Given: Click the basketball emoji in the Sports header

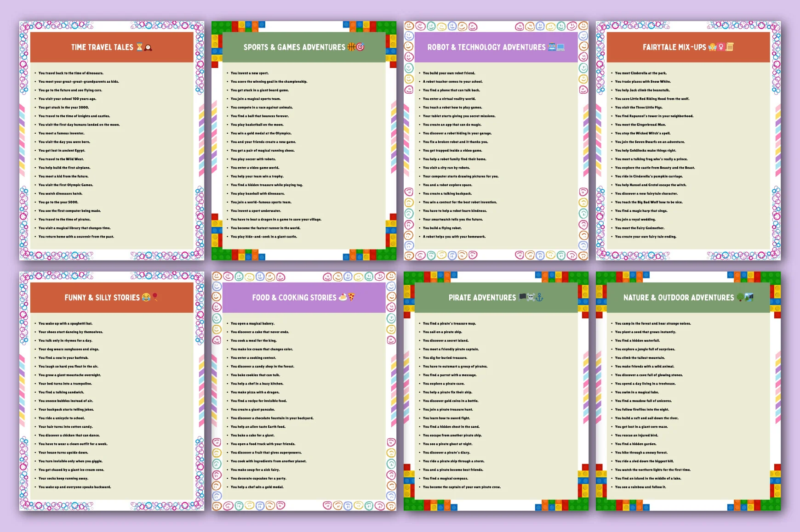Looking at the screenshot, I should (x=351, y=47).
